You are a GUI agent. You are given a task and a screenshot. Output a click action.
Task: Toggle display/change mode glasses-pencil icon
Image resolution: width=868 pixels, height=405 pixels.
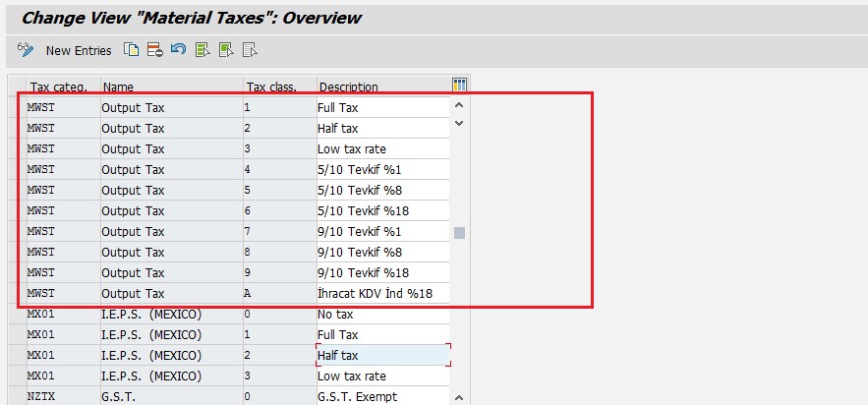26,49
